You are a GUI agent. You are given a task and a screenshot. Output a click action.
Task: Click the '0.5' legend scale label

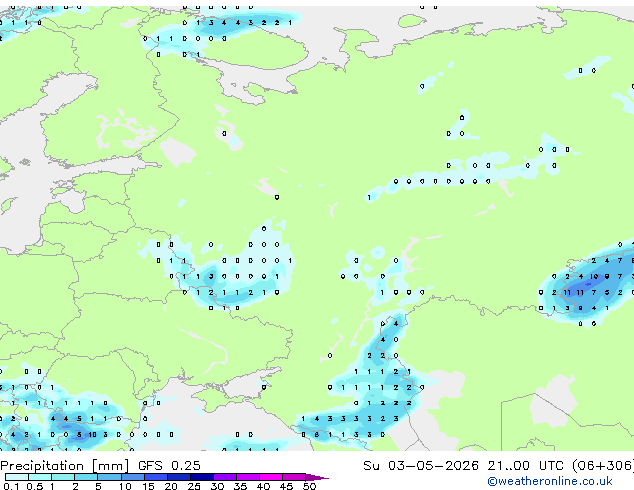point(35,486)
